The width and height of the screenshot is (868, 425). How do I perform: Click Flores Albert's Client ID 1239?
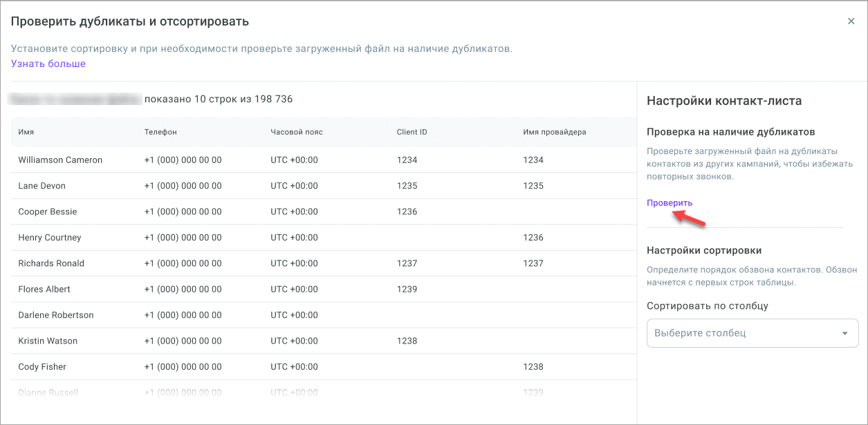tap(407, 289)
